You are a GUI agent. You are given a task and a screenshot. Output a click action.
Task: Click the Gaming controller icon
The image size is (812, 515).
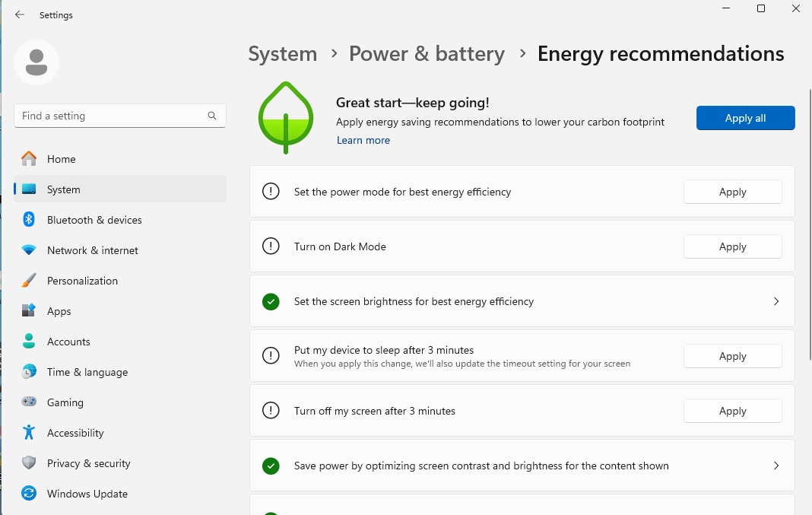click(29, 402)
